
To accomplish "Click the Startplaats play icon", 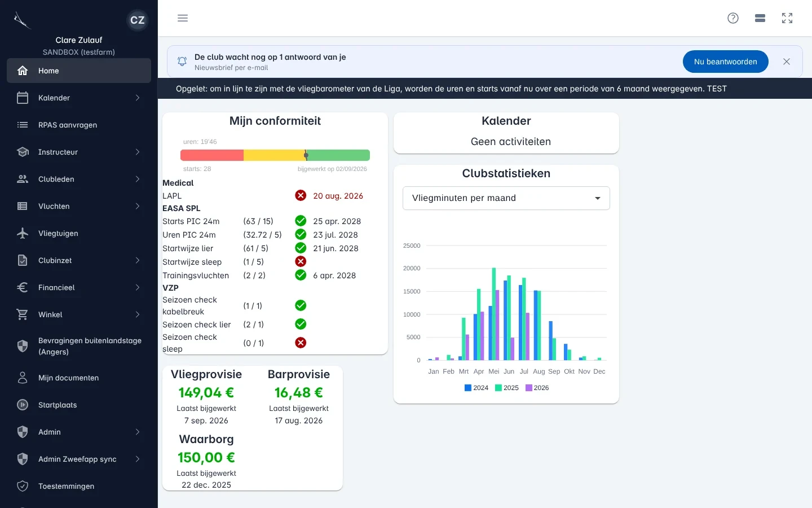I will [23, 405].
